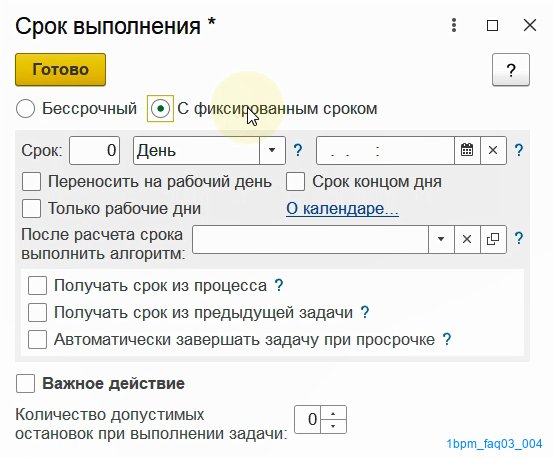Image resolution: width=553 pixels, height=458 pixels.
Task: Show hint next to День dropdown
Action: point(298,151)
